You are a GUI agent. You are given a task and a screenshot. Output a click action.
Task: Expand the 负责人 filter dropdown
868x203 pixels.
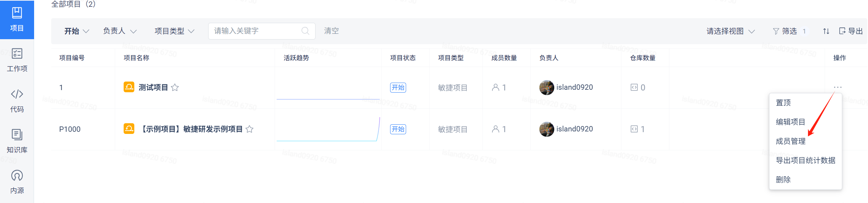click(120, 31)
